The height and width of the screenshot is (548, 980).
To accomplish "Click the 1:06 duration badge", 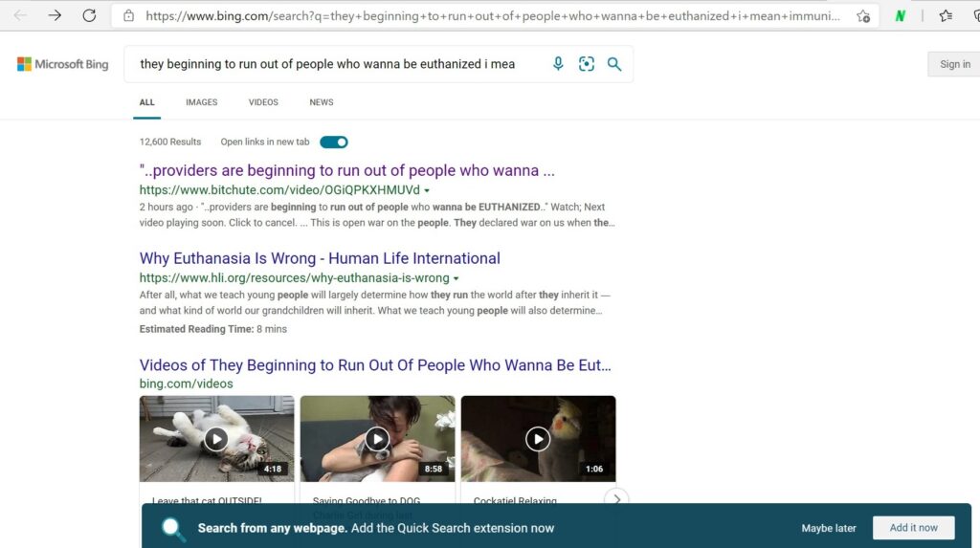I will [593, 469].
